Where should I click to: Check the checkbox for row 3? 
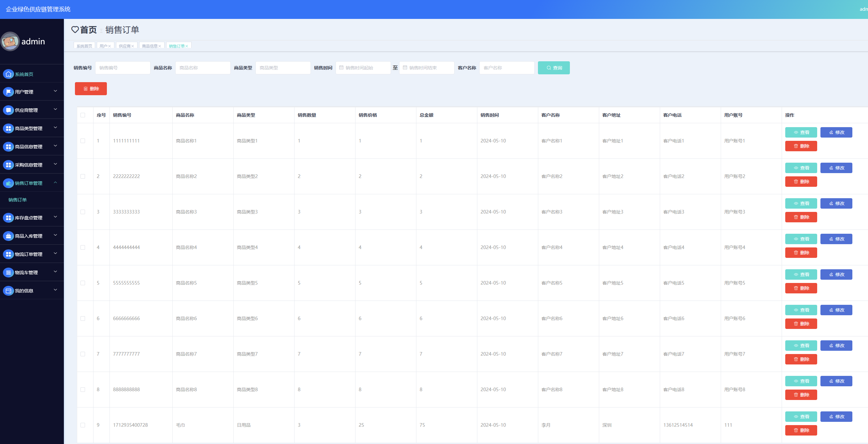point(82,212)
